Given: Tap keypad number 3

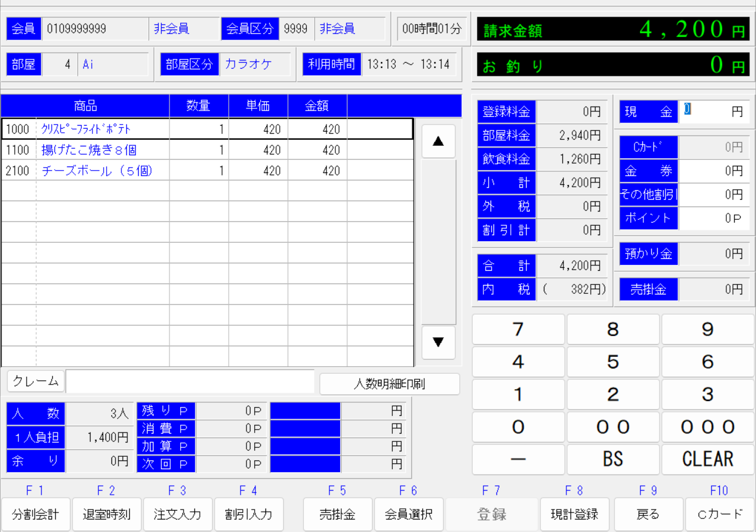Looking at the screenshot, I should (708, 395).
